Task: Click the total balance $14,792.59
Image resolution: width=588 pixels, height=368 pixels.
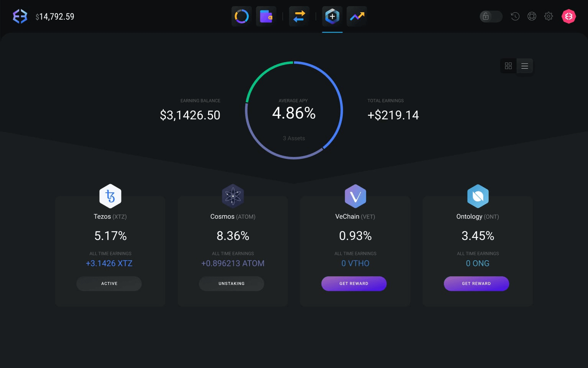Action: click(55, 17)
